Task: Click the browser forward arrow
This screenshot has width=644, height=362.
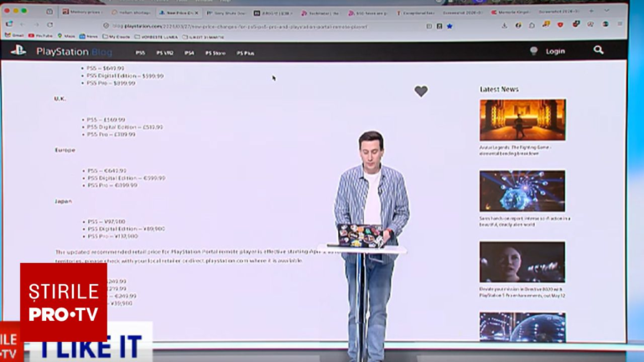Action: click(x=36, y=24)
